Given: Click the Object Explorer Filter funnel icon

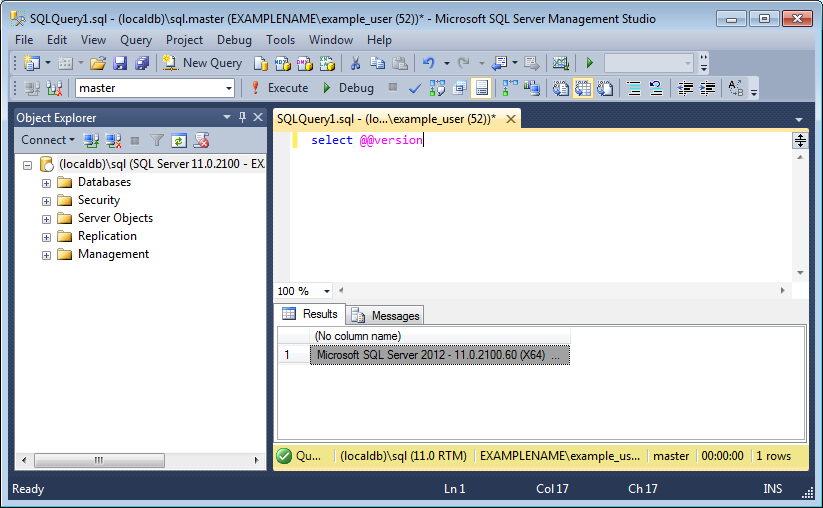Looking at the screenshot, I should pyautogui.click(x=156, y=140).
